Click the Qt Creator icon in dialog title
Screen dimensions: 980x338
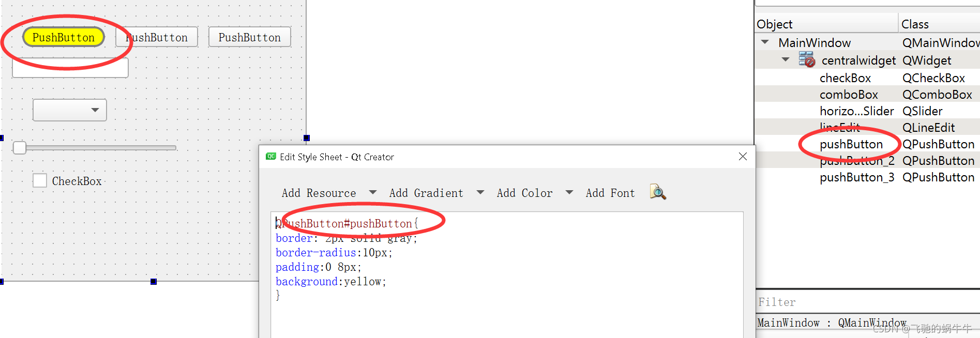271,157
